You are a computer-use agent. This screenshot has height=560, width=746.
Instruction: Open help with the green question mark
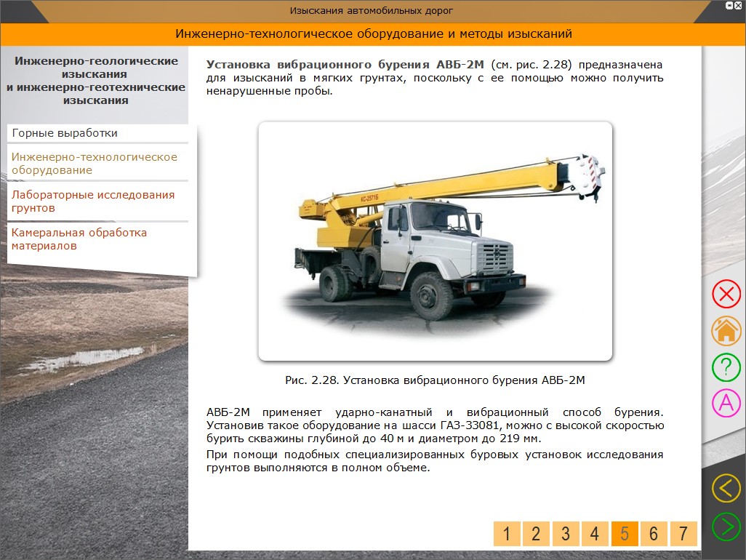coord(725,367)
